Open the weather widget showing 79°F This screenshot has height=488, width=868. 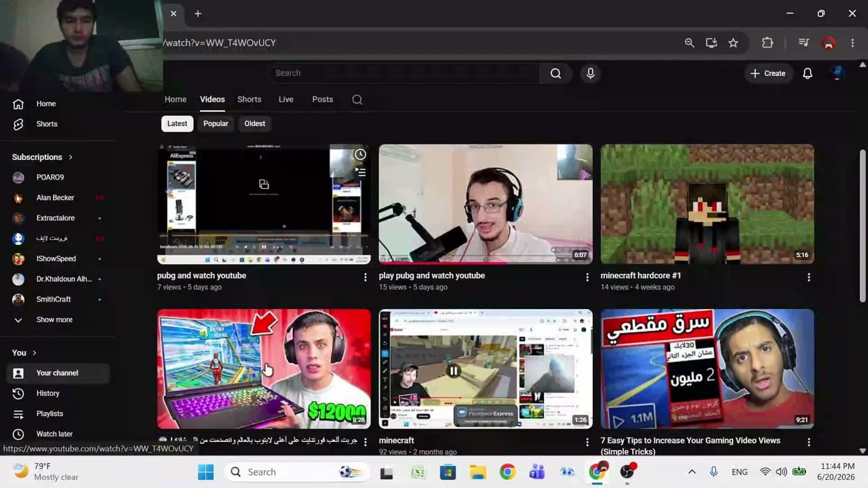point(46,472)
